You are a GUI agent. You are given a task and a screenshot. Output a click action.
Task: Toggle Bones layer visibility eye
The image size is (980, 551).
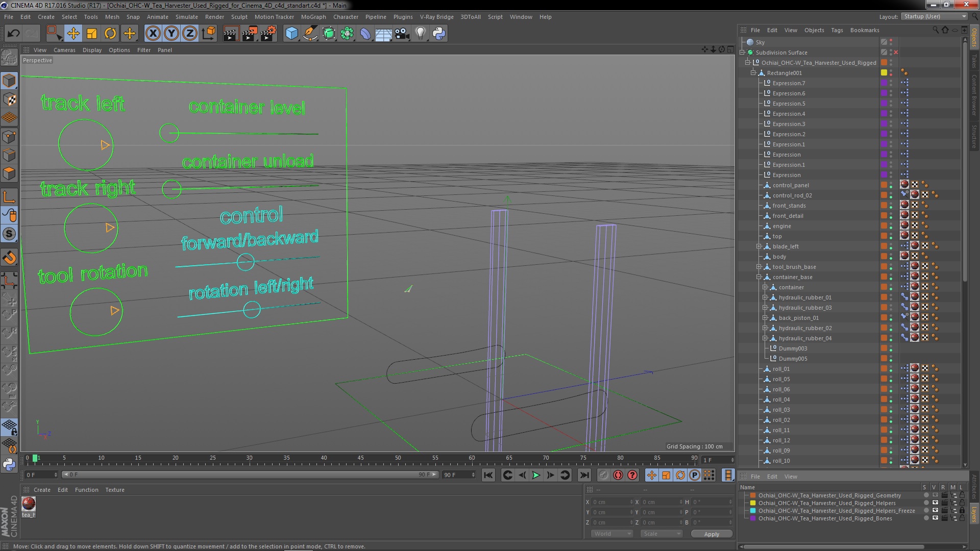tap(935, 518)
